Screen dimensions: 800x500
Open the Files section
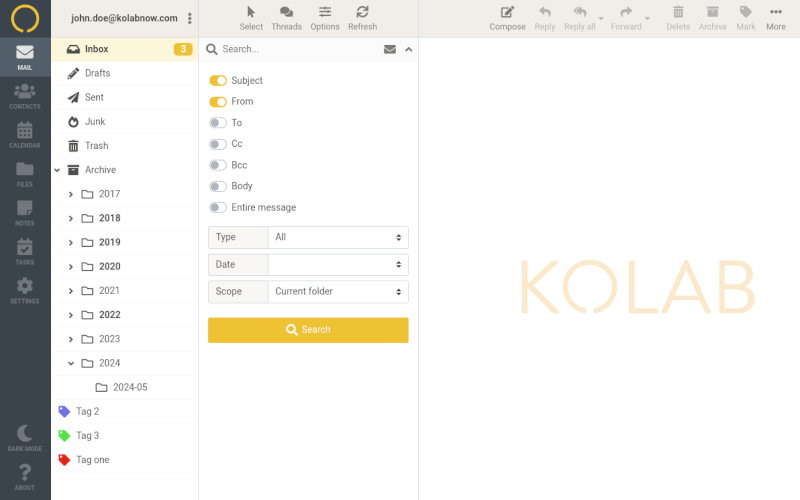tap(25, 174)
